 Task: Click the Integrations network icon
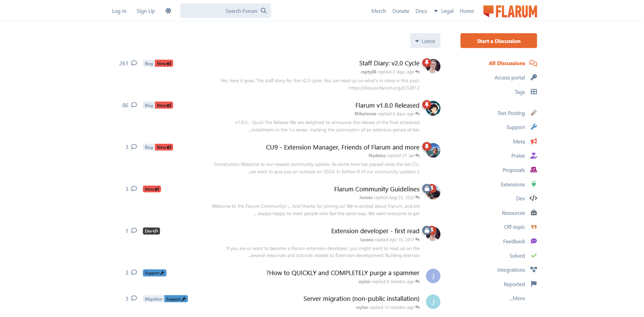coord(534,270)
